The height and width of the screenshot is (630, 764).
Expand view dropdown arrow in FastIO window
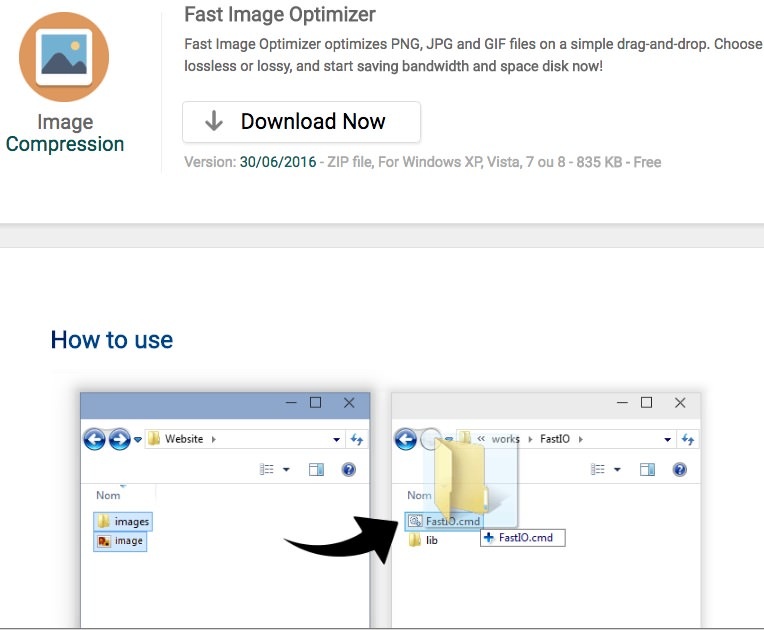tap(617, 469)
